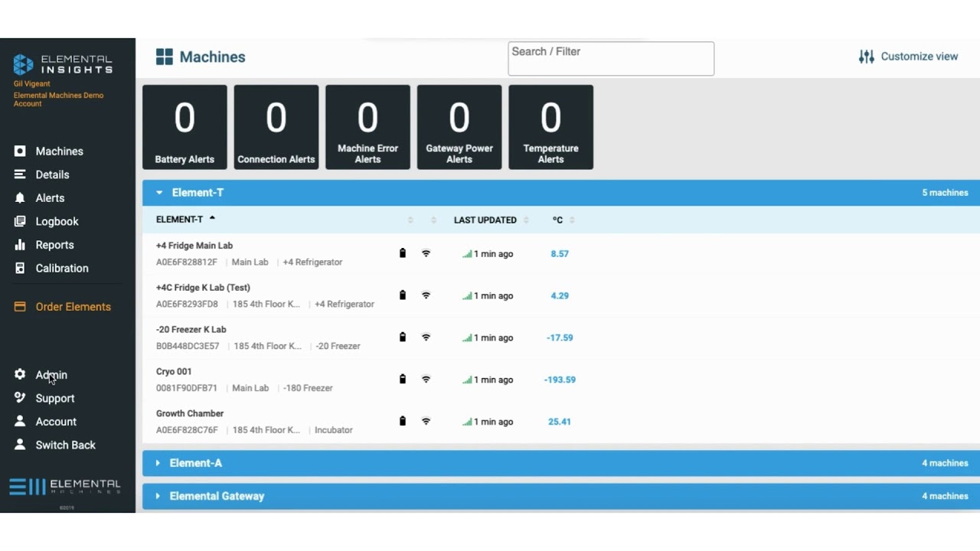The image size is (980, 551).
Task: Open the Temperature Alerts tile
Action: pos(550,127)
